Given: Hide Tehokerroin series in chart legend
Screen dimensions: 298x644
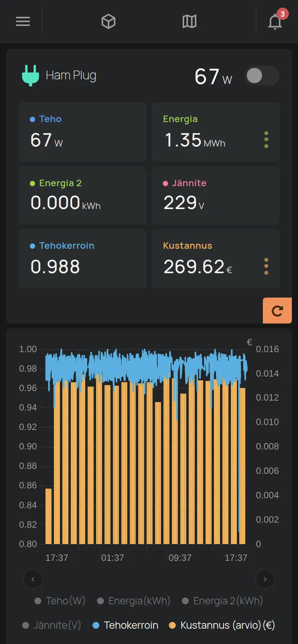Looking at the screenshot, I should (126, 625).
